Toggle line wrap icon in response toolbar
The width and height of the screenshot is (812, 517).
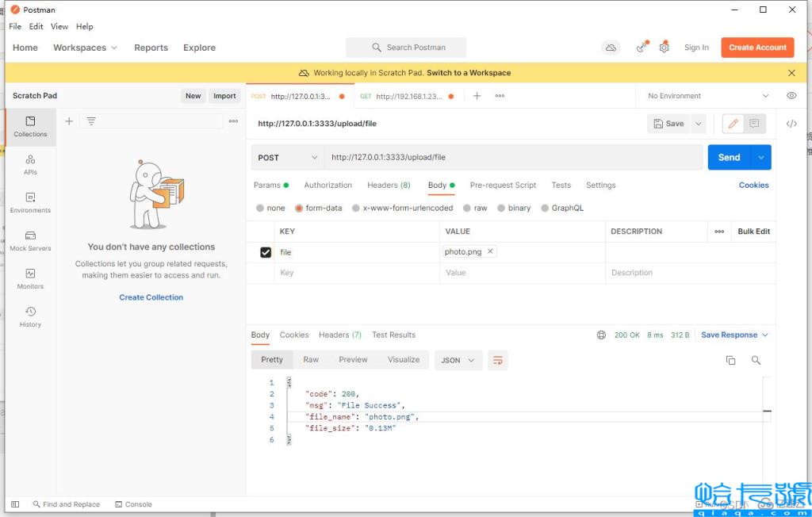(498, 360)
